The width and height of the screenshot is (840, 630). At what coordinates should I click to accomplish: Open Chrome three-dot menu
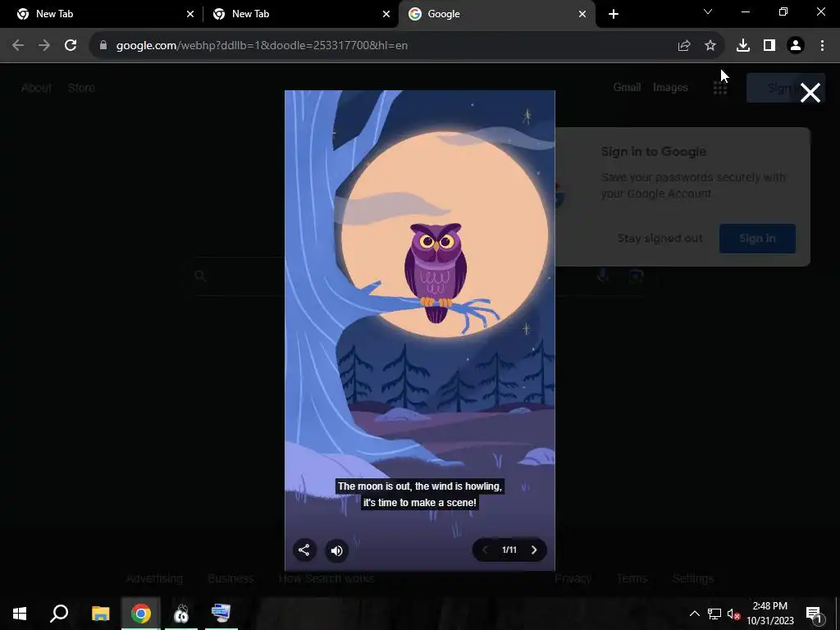822,46
